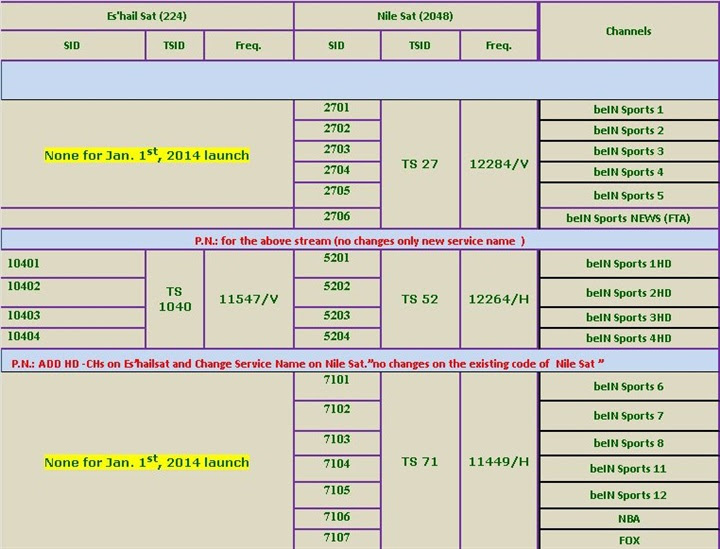Select beIN Sports 7 channel
The width and height of the screenshot is (720, 549).
[629, 416]
